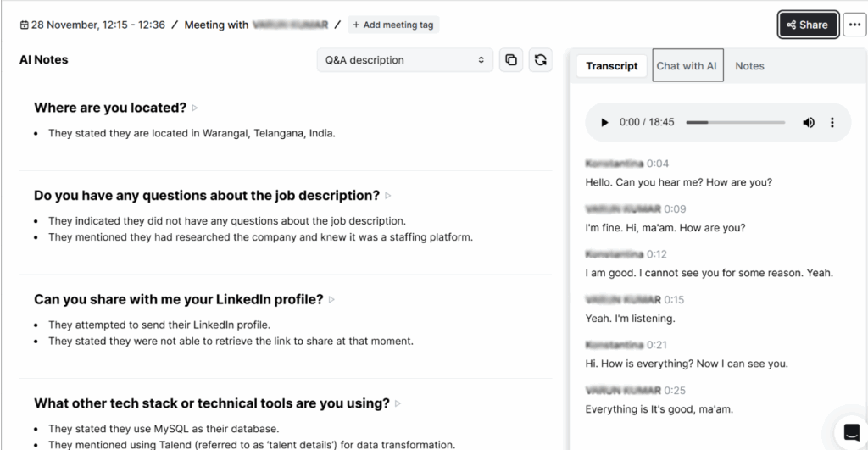Mute the audio with the speaker icon
Screen dimensions: 868x450
tap(808, 122)
